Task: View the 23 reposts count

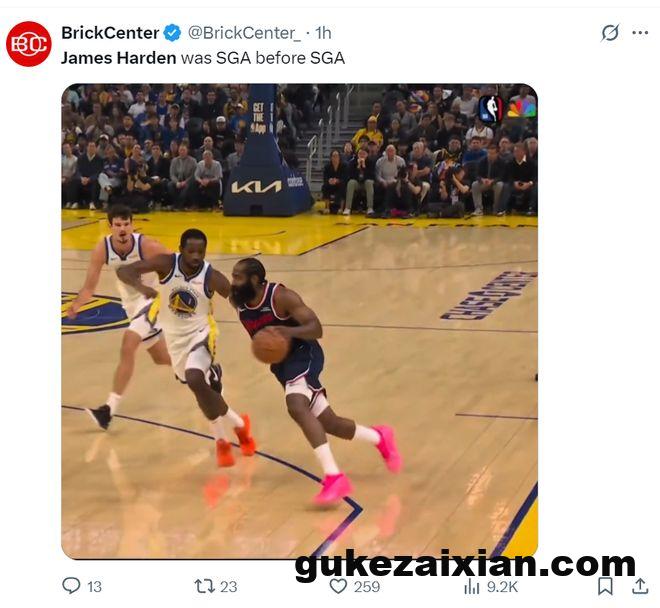Action: [x=229, y=587]
